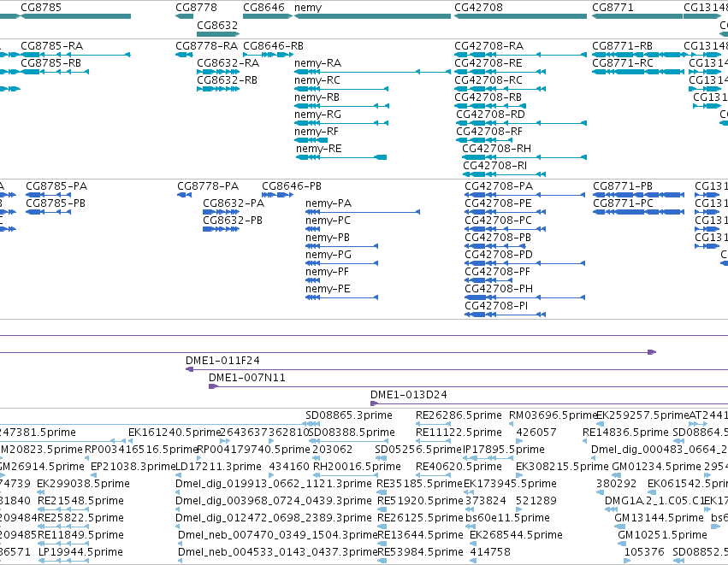Open transcript nemy-RA
The image size is (728, 565).
372,72
